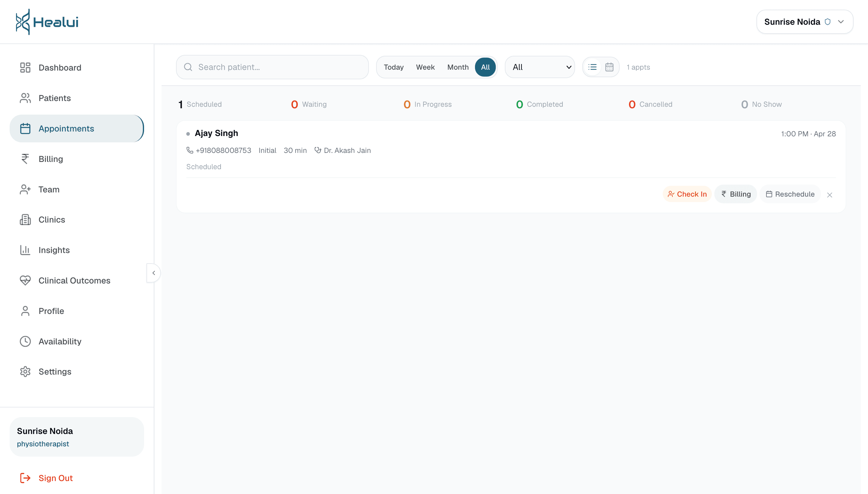The height and width of the screenshot is (494, 868).
Task: Filter by Waiting status
Action: (309, 104)
